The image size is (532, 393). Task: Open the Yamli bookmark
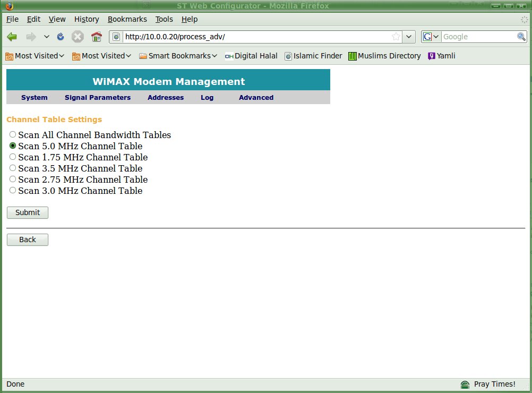(x=441, y=56)
